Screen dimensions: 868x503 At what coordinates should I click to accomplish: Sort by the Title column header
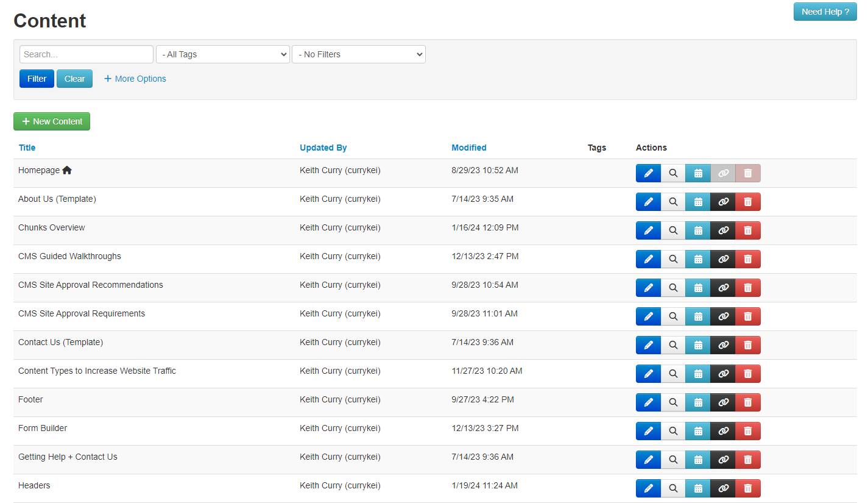tap(27, 148)
